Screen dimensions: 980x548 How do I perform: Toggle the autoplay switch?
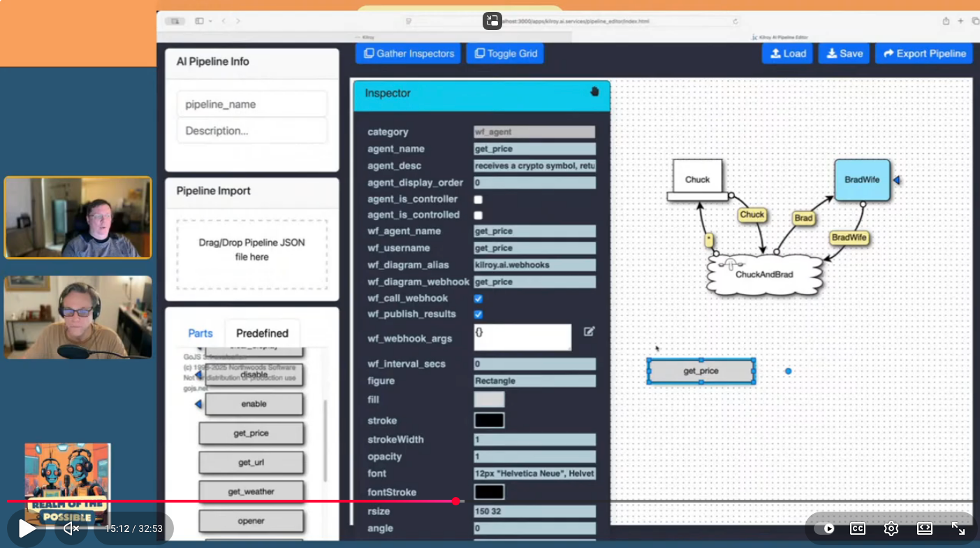pos(825,528)
